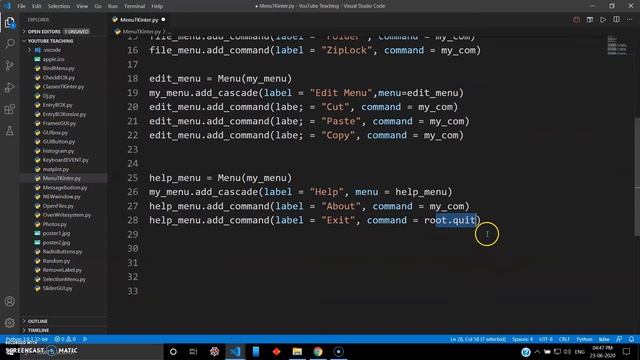Open the Manage gear icon
The width and height of the screenshot is (640, 360).
tap(10, 323)
